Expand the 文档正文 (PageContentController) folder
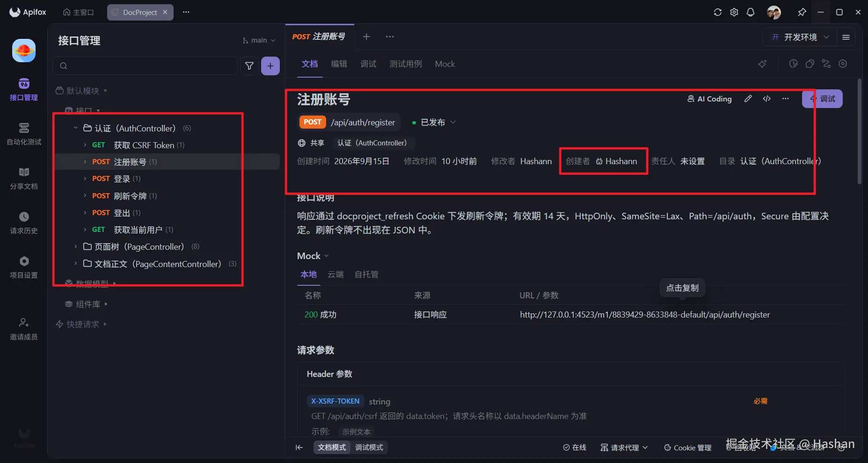 pos(75,264)
